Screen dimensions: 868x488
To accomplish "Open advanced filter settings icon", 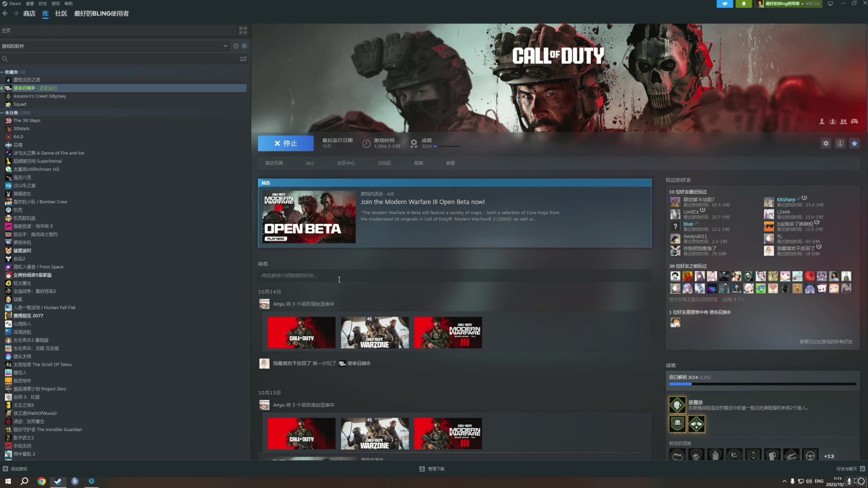I will [243, 59].
